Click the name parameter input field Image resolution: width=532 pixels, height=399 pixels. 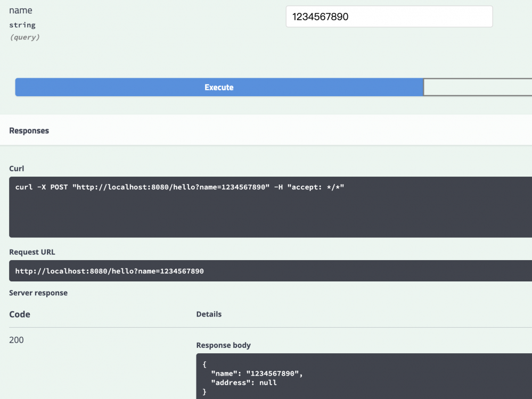[389, 16]
